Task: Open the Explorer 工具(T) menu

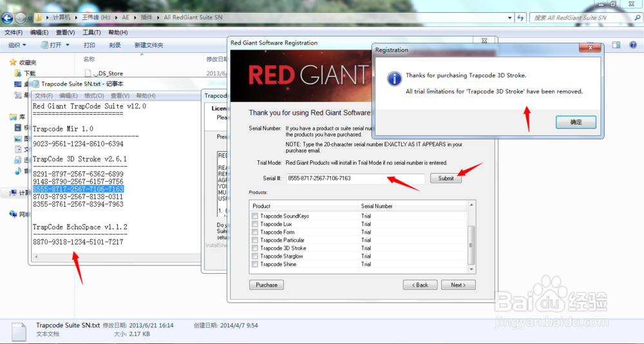Action: 91,32
